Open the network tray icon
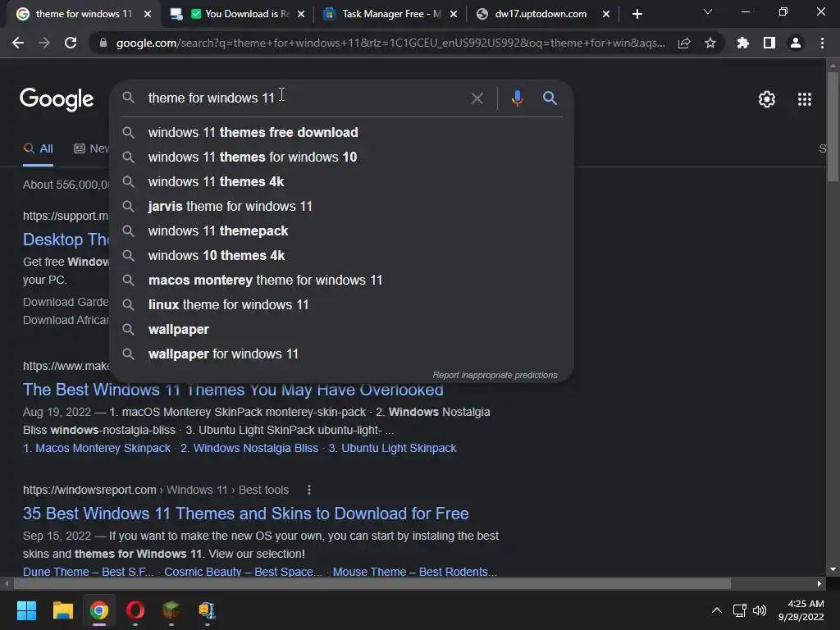Image resolution: width=840 pixels, height=630 pixels. (x=739, y=610)
